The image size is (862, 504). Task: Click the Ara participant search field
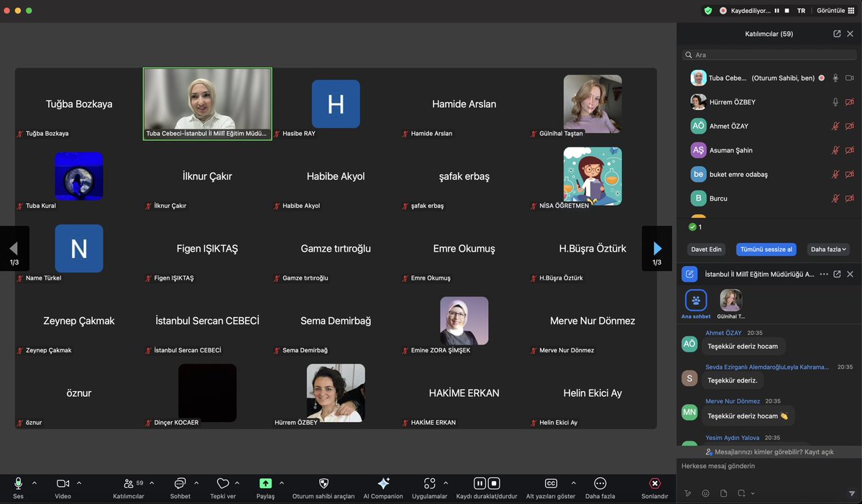click(x=769, y=55)
